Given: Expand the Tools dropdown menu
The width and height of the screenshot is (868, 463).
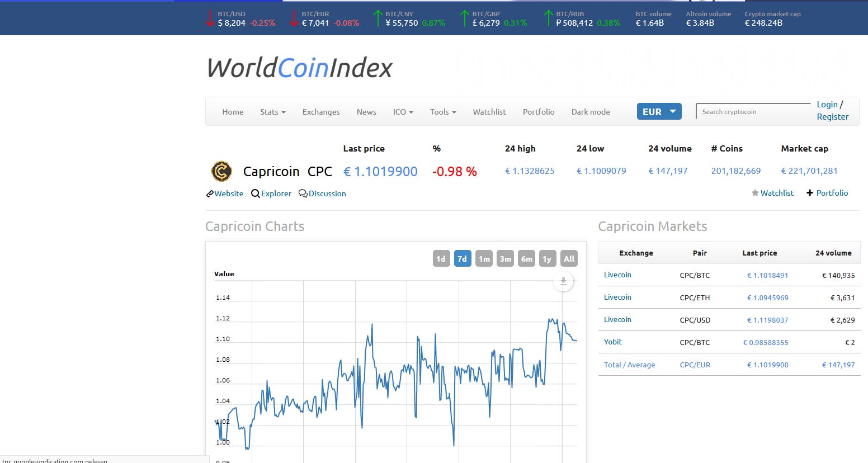Looking at the screenshot, I should pyautogui.click(x=443, y=112).
